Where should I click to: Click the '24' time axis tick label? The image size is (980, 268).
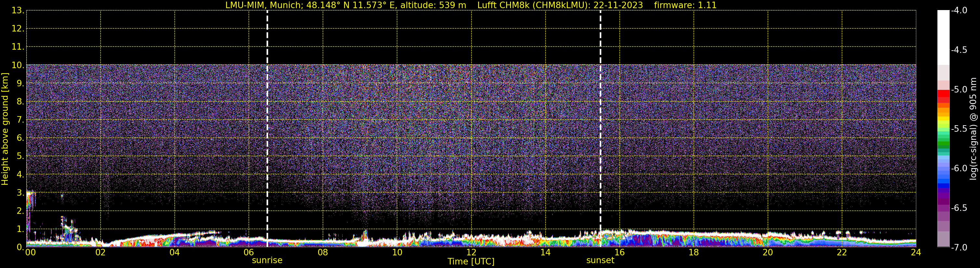[x=916, y=252]
